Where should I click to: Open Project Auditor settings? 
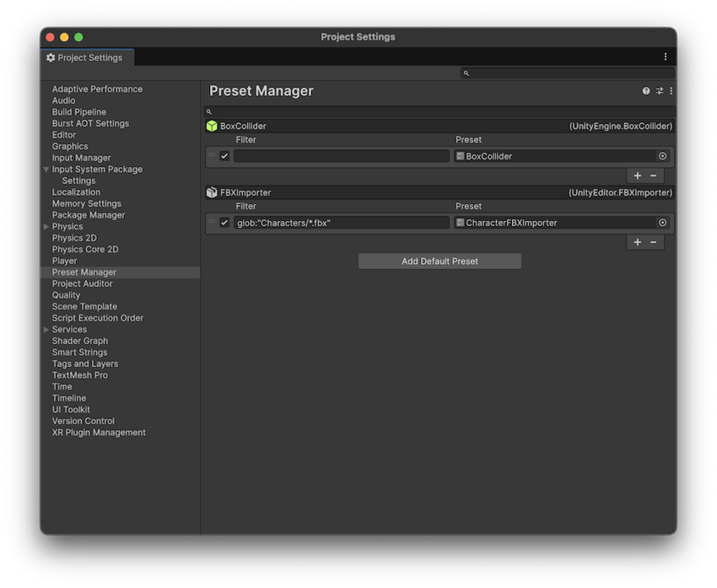[83, 284]
